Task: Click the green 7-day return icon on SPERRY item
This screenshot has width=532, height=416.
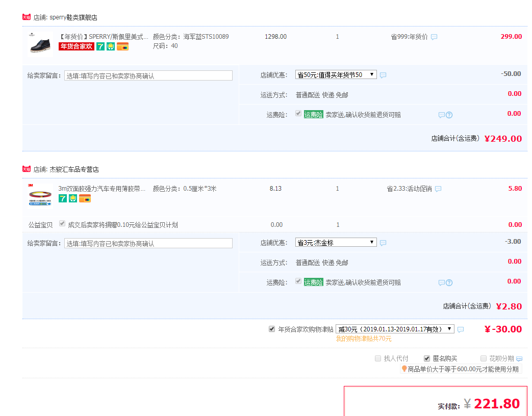Action: click(x=100, y=46)
